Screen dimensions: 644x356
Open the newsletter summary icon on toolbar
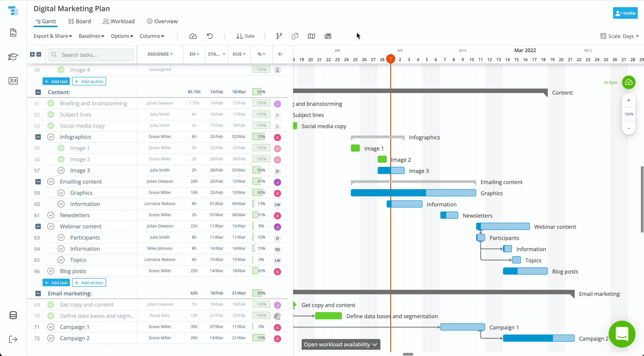(328, 36)
